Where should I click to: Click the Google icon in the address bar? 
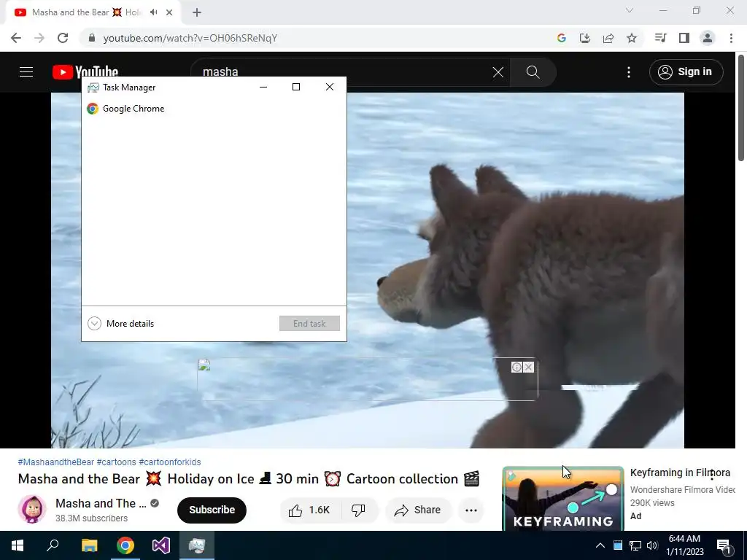point(562,38)
